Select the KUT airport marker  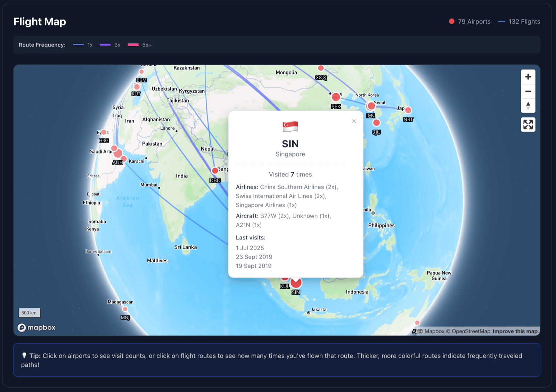pos(137,87)
